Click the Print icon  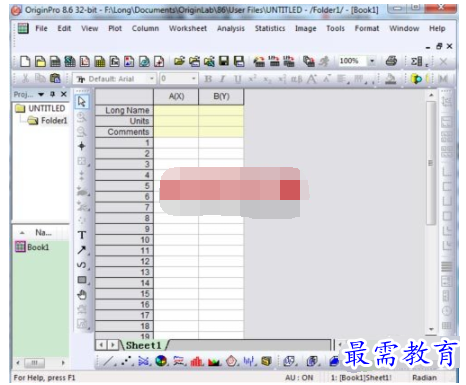(x=391, y=61)
